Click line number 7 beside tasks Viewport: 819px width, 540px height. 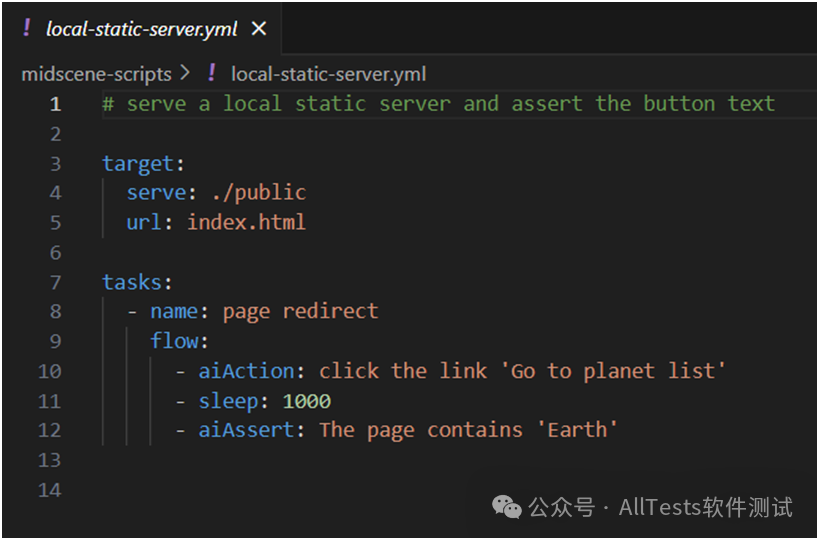[55, 283]
